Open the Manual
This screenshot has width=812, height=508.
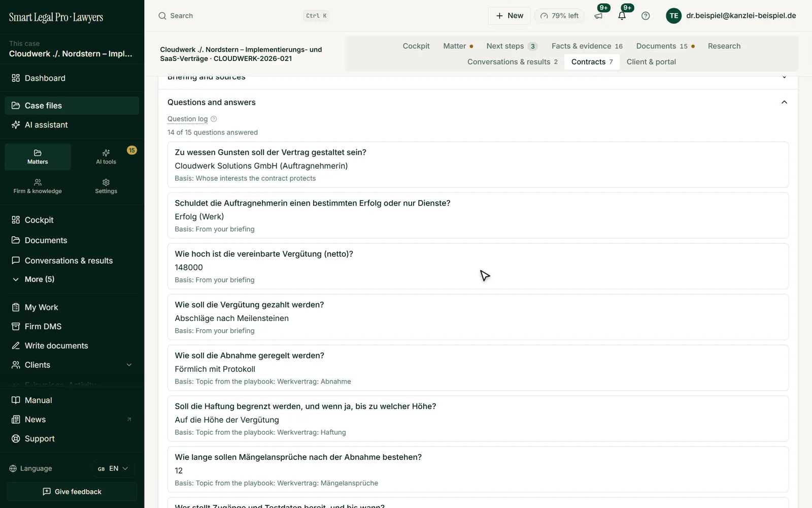(72, 400)
